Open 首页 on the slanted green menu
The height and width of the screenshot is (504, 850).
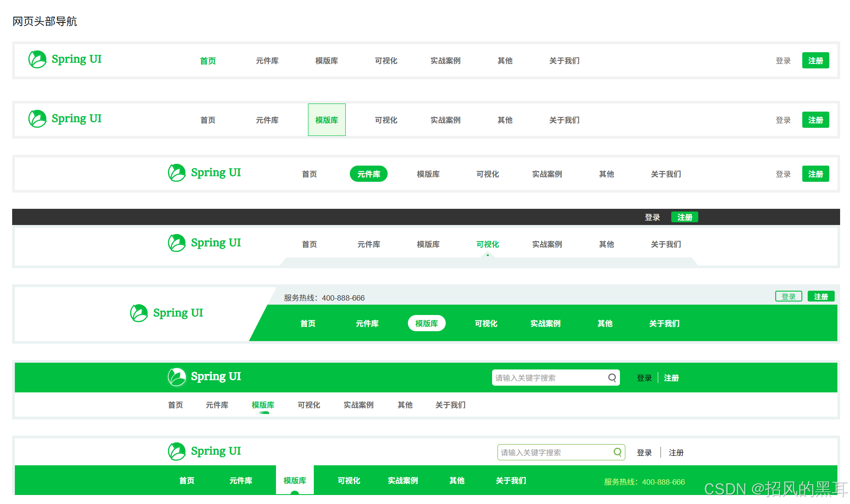point(308,324)
